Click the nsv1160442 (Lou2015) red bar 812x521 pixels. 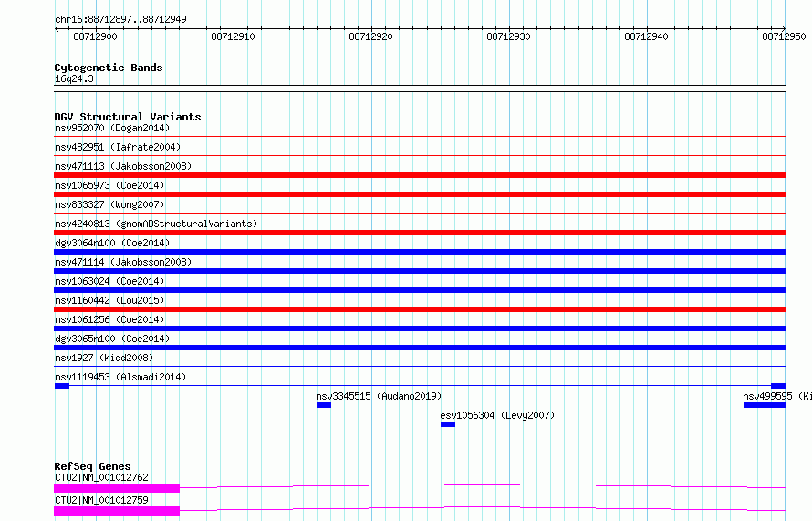click(420, 309)
